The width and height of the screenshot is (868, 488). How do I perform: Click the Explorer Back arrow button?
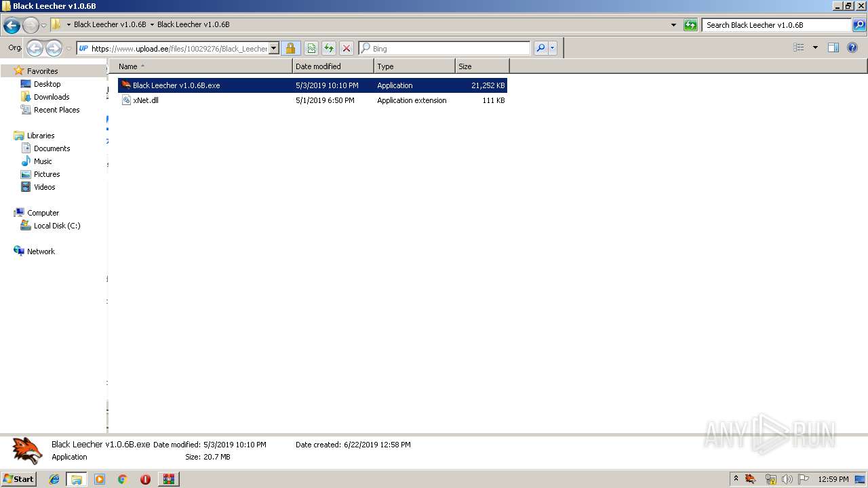pos(12,26)
